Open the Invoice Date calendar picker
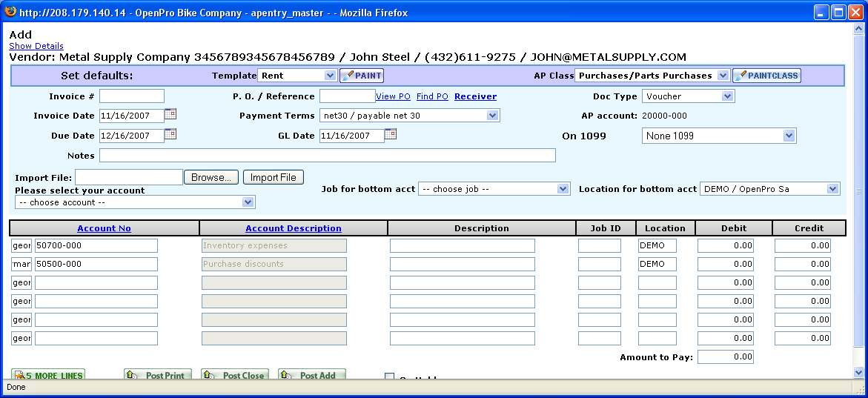868x398 pixels. (170, 115)
